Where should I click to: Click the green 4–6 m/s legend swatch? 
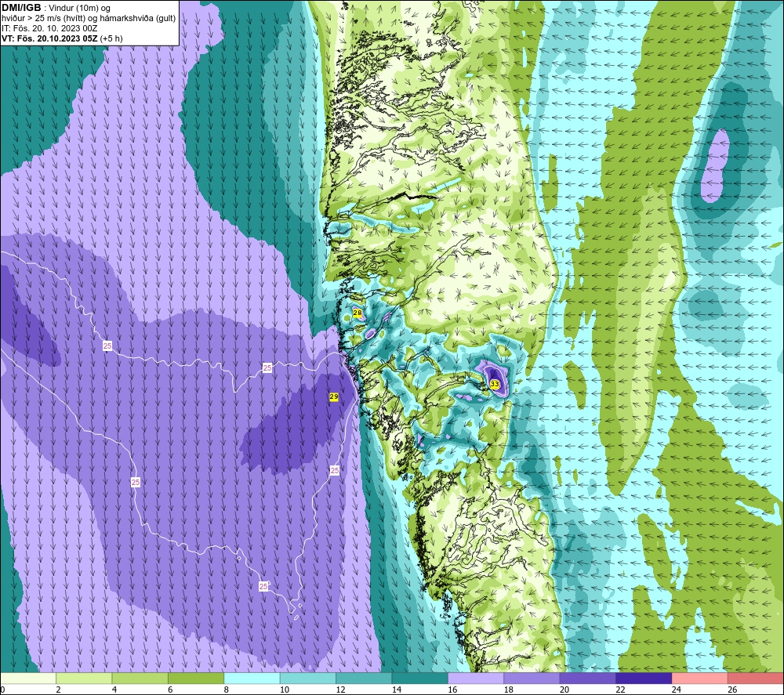point(140,679)
